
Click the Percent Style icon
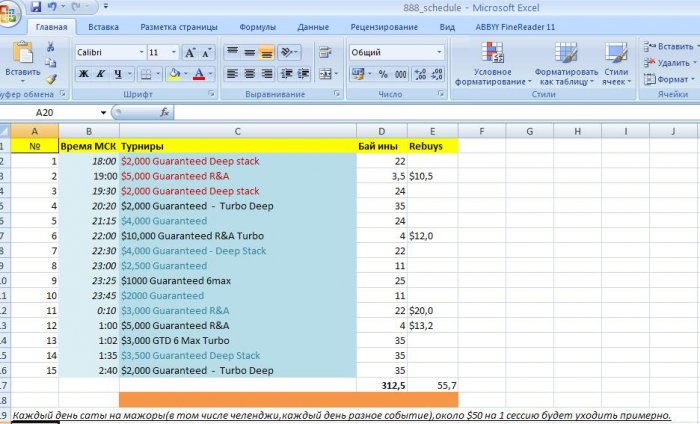383,74
